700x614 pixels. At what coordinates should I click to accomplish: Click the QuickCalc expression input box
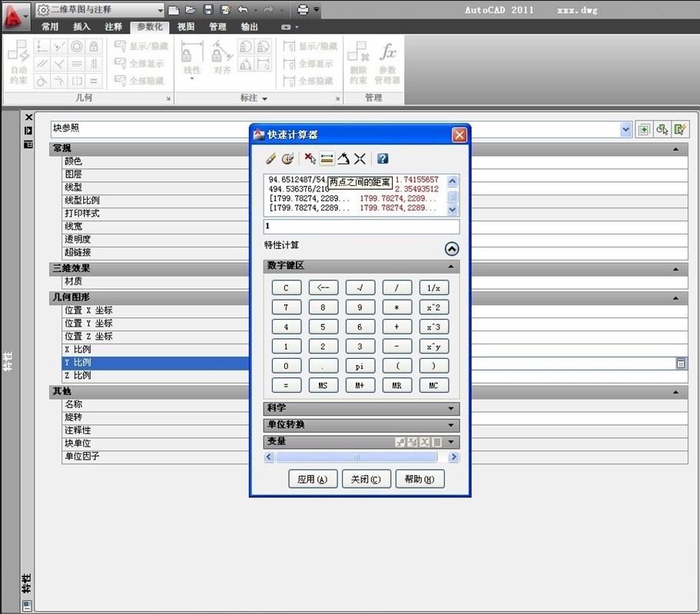(361, 227)
